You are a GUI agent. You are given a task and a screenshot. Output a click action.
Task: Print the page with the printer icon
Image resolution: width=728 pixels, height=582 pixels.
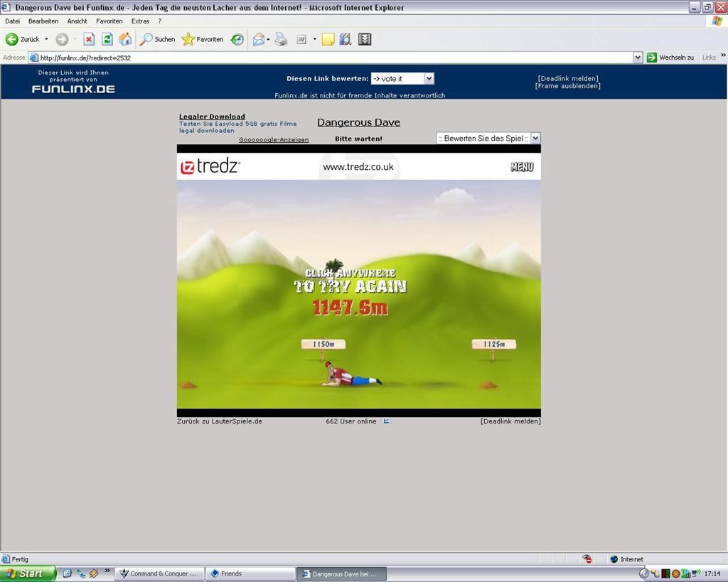click(281, 40)
